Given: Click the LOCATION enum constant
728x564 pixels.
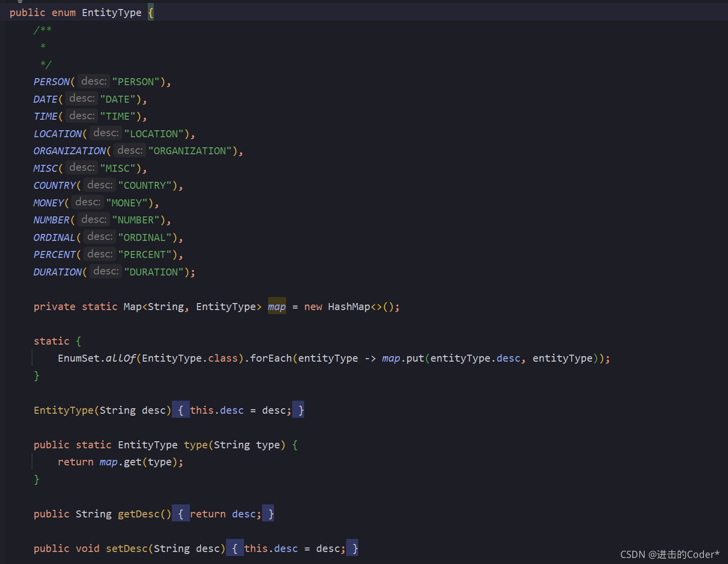Looking at the screenshot, I should coord(58,134).
